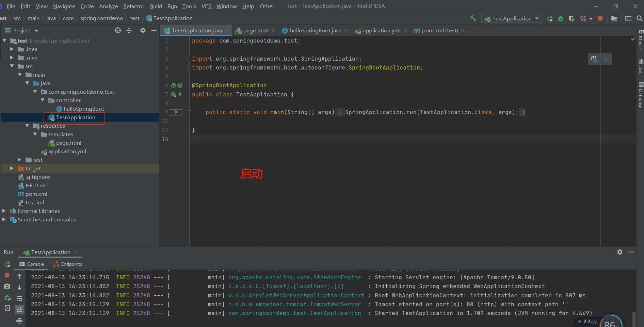This screenshot has height=327, width=644.
Task: Open the TestApplication run configuration dropdown
Action: [x=512, y=18]
